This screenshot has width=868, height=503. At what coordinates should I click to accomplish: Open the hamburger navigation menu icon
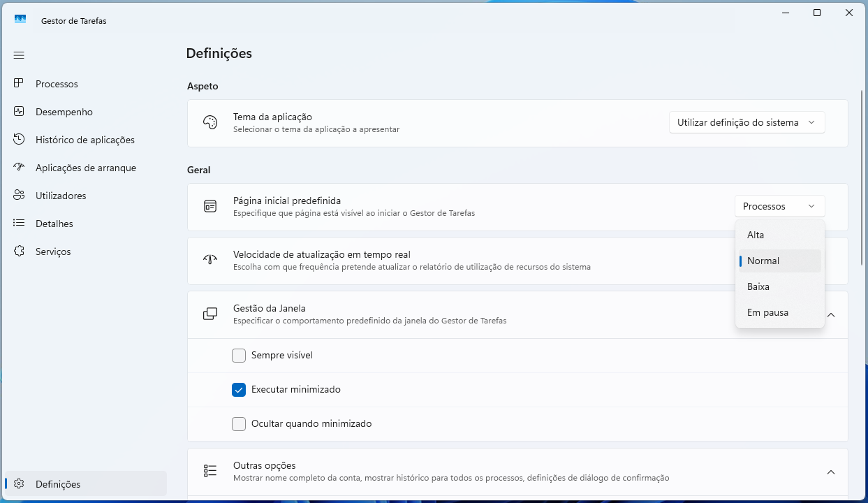tap(19, 55)
